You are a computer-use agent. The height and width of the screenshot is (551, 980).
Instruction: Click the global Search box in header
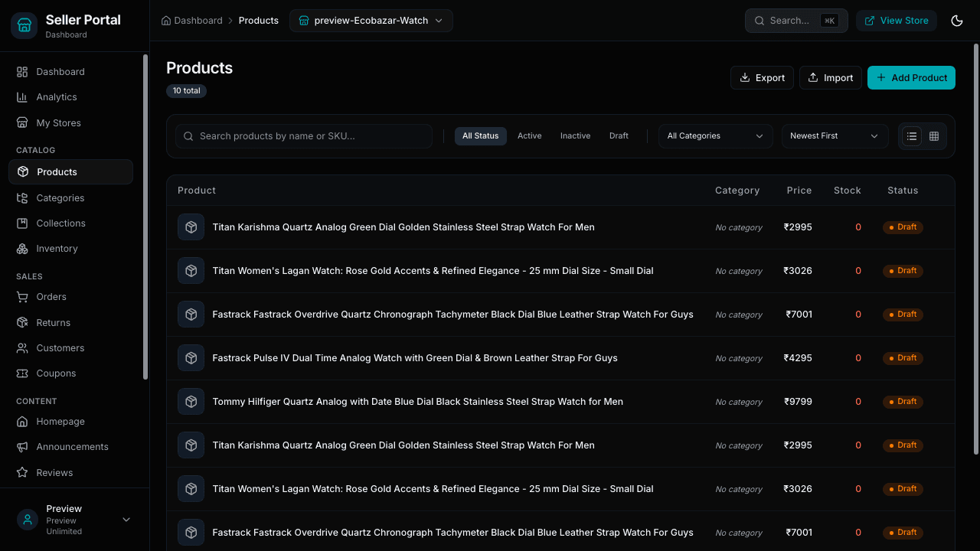(796, 21)
